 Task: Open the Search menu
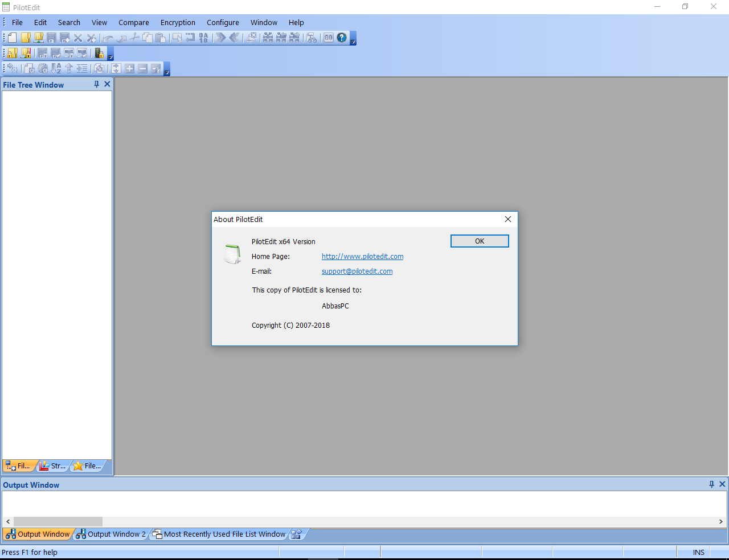click(69, 22)
